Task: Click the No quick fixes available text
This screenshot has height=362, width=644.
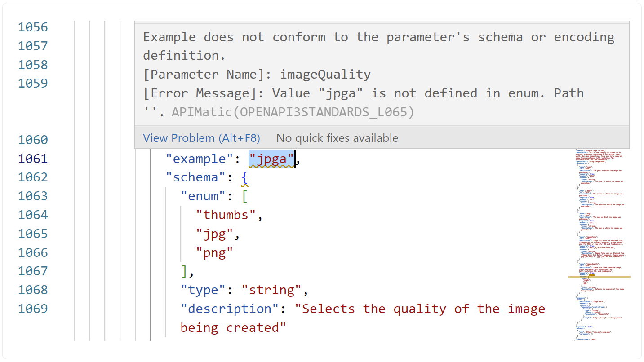Action: (337, 138)
